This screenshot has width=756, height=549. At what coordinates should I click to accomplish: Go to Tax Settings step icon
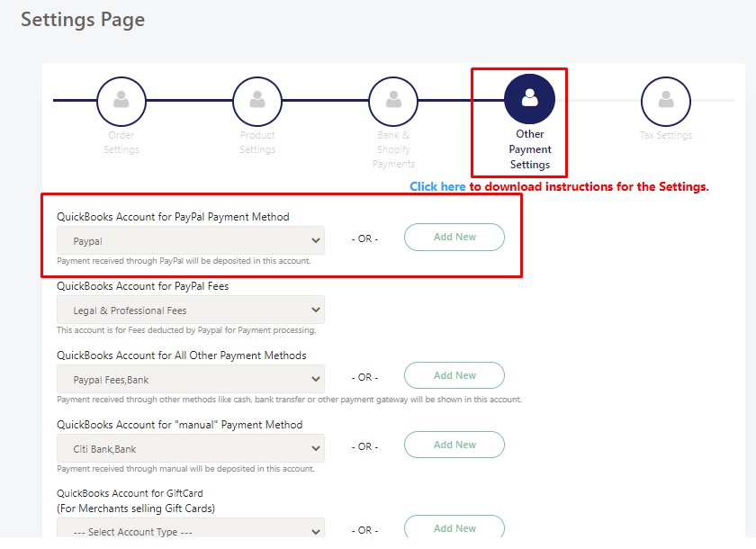tap(666, 101)
